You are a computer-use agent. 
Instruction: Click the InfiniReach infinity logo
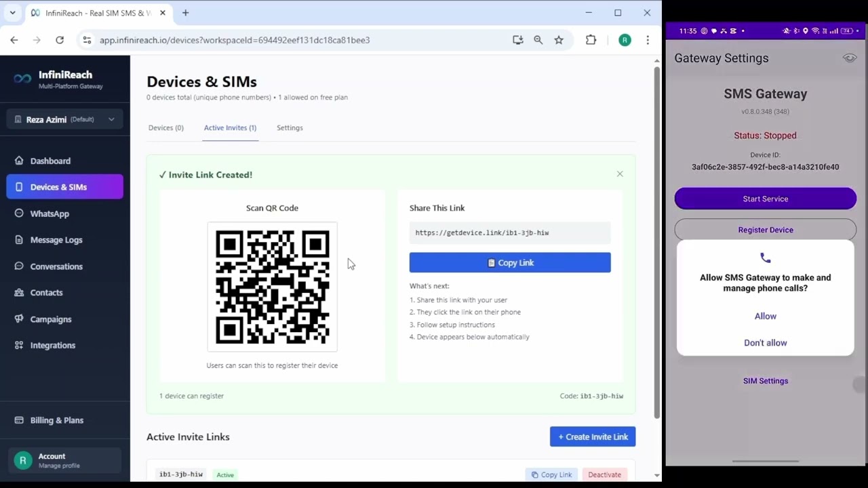22,79
